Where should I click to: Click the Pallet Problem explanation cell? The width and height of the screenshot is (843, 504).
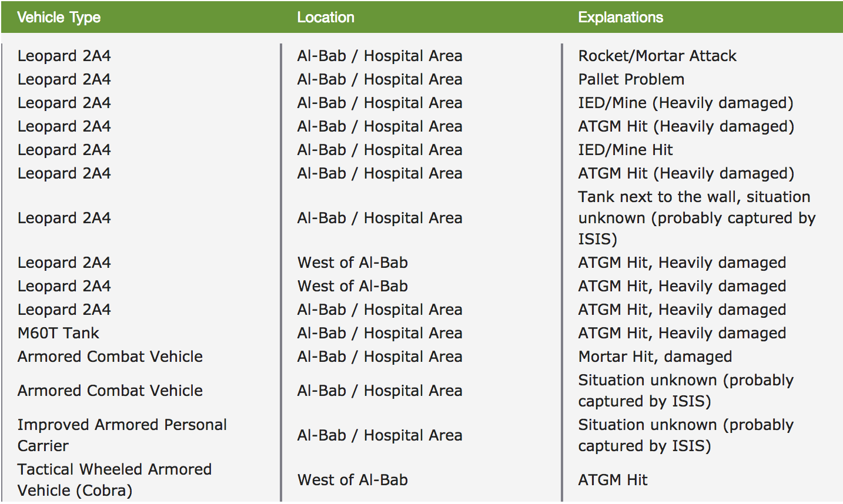631,79
